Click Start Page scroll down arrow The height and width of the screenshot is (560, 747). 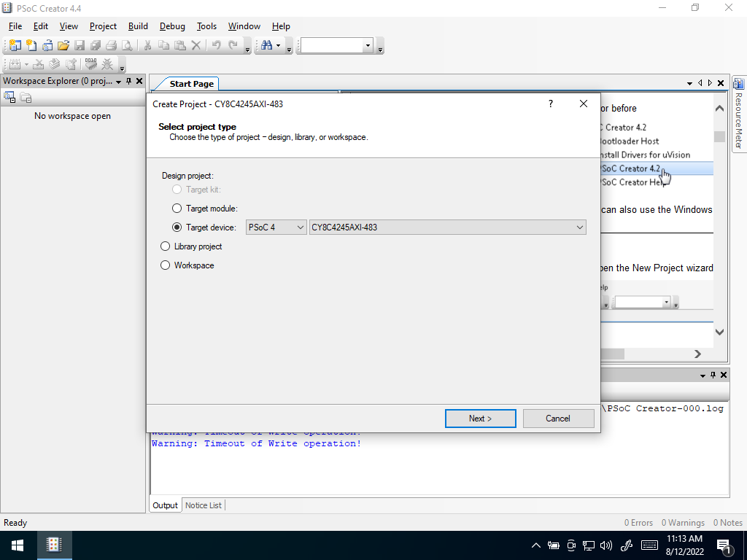pyautogui.click(x=720, y=332)
